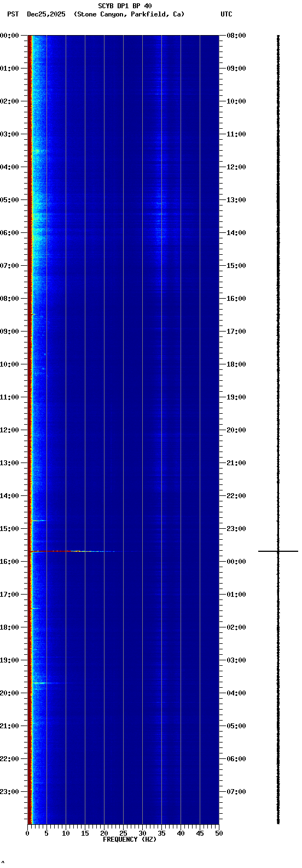The height and width of the screenshot is (868, 302).
Task: Click the PST time label "12:00"
Action: (x=9, y=430)
